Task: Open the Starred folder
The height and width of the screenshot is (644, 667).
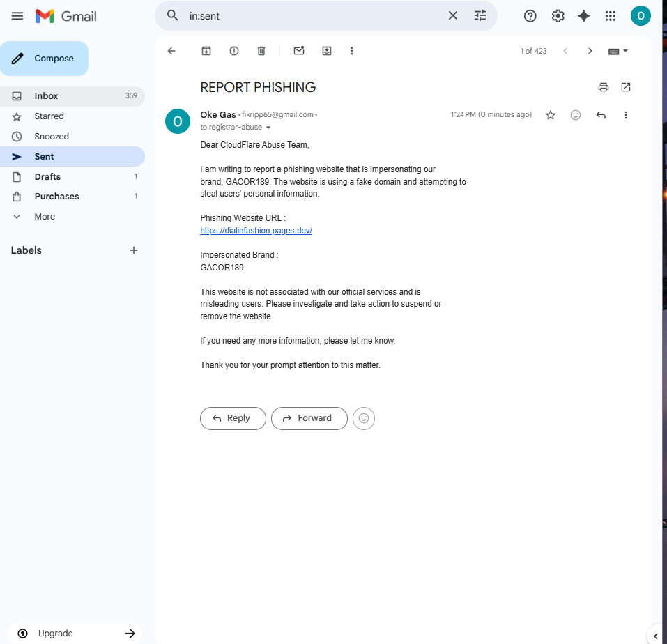Action: [x=72, y=116]
